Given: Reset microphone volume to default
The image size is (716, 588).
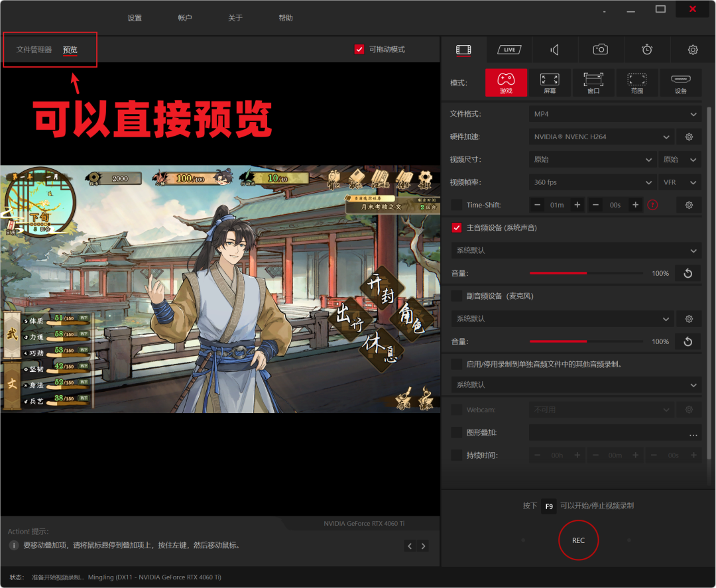Looking at the screenshot, I should tap(688, 341).
